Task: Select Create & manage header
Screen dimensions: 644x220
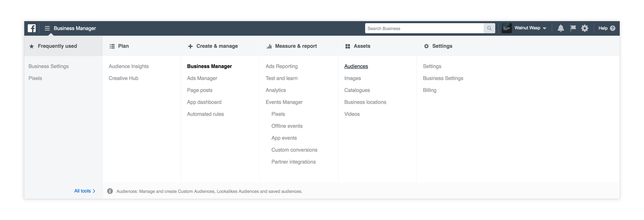Action: (220, 46)
